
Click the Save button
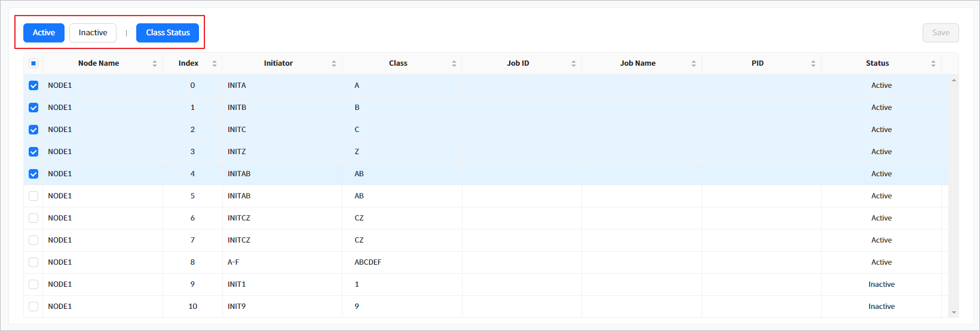tap(941, 33)
